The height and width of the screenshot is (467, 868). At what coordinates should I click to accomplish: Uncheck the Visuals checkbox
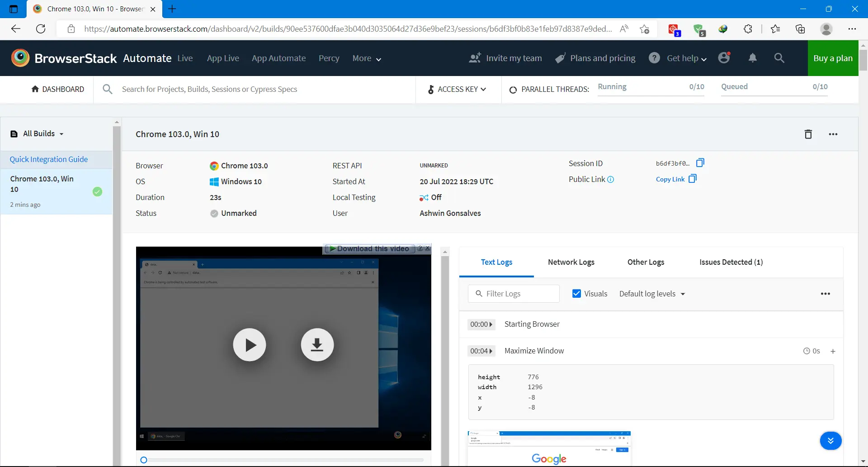576,294
